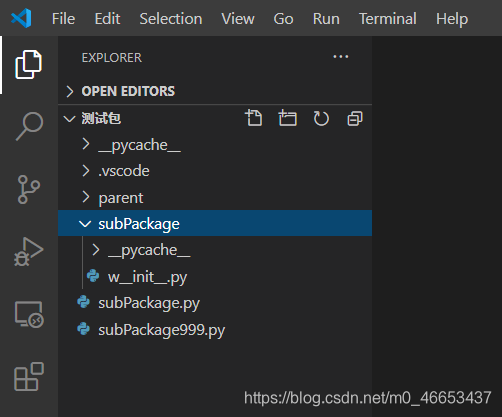The image size is (502, 417).
Task: Open Explorer more actions ellipsis
Action: coord(341,57)
